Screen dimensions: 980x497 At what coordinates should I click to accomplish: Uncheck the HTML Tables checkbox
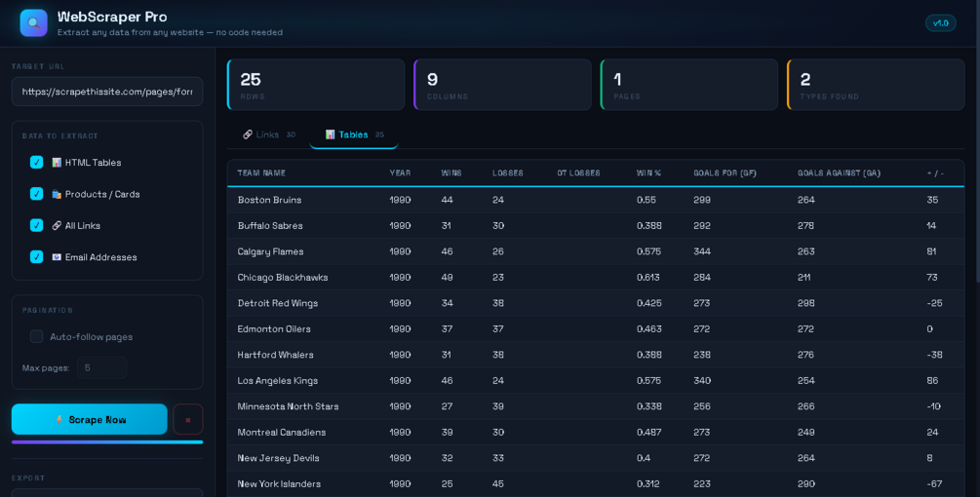[x=37, y=163]
